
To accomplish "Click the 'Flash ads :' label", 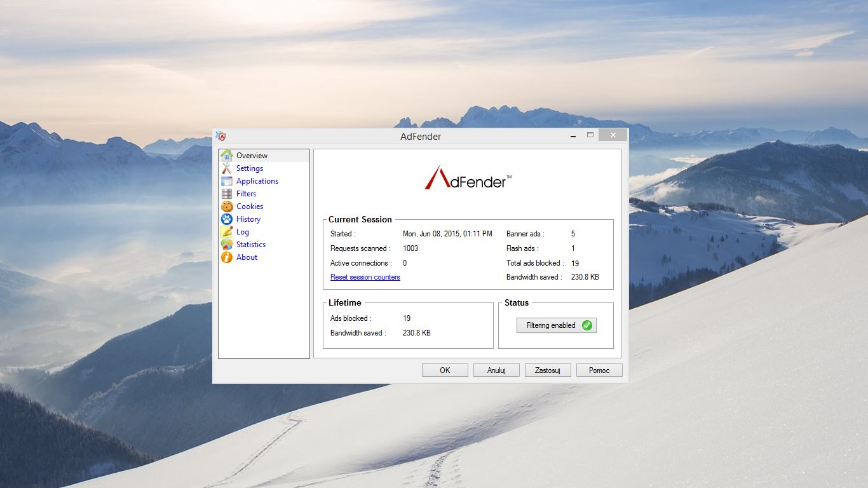I will pyautogui.click(x=522, y=248).
